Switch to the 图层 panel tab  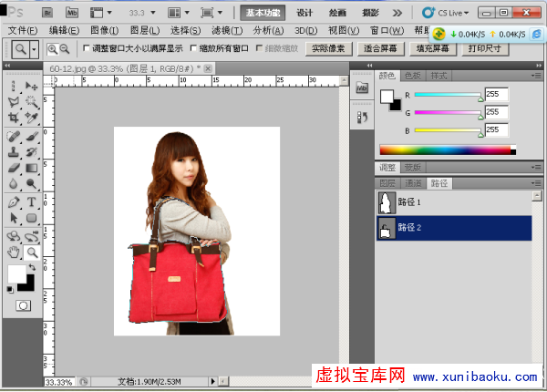(x=387, y=183)
